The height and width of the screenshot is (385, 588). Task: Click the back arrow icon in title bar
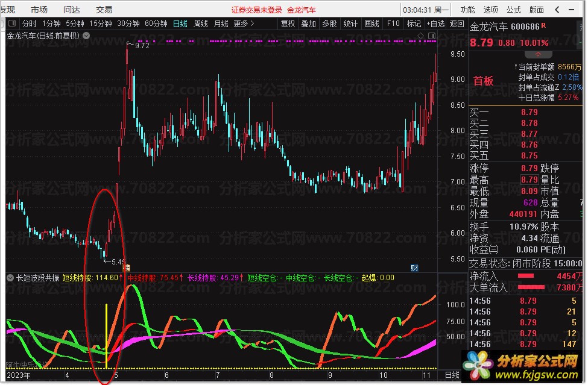[x=557, y=10]
